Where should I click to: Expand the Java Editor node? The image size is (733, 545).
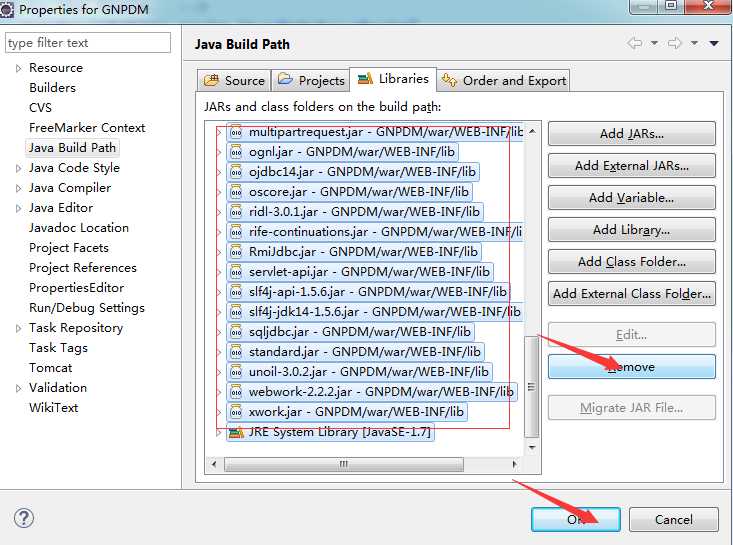coord(18,208)
